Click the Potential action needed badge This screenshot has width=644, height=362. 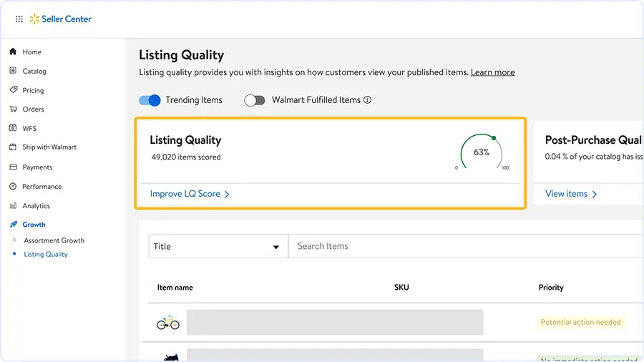tap(580, 322)
